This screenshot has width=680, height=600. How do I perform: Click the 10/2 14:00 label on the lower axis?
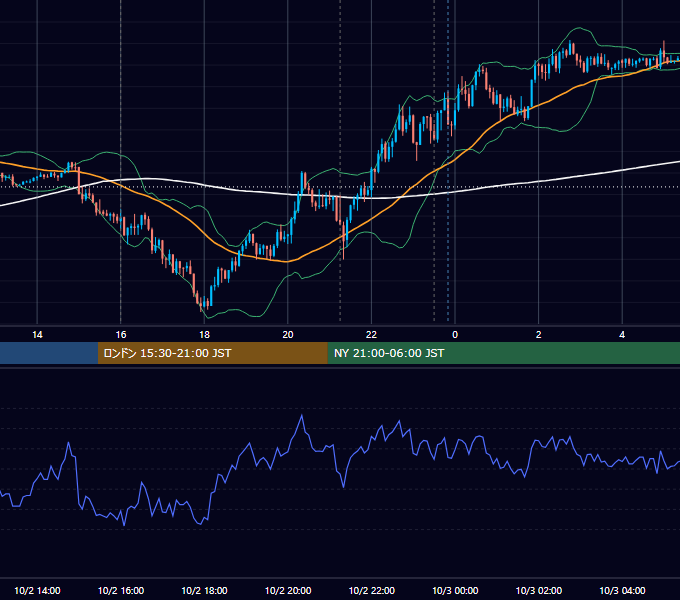pyautogui.click(x=37, y=590)
